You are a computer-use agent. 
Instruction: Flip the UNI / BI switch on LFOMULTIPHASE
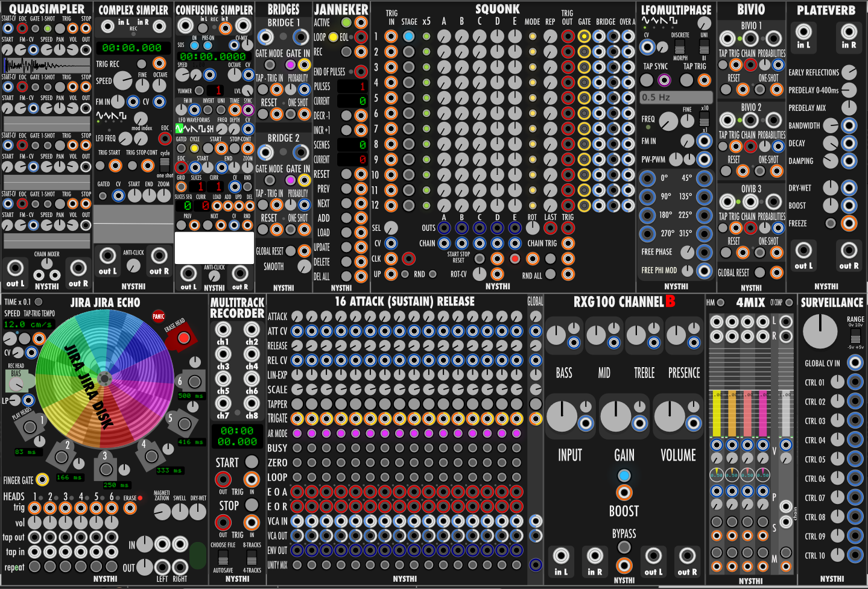[x=704, y=46]
